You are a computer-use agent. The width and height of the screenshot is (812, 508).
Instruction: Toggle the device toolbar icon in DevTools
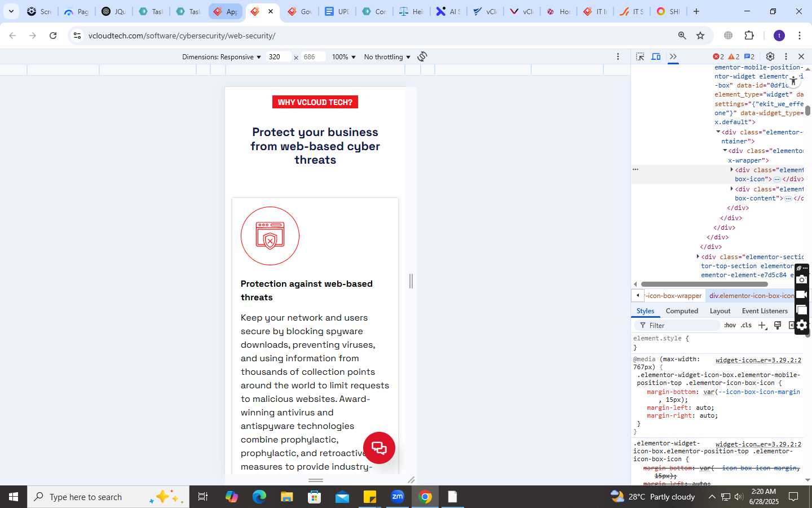point(656,56)
